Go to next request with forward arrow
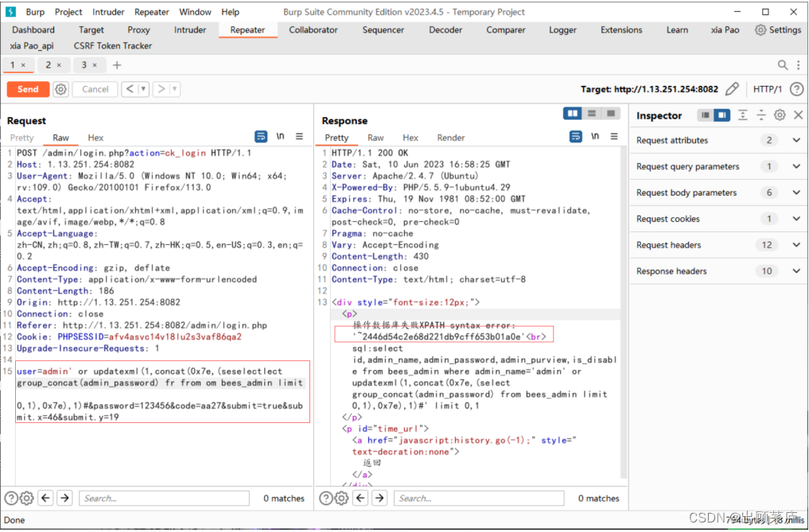 tap(161, 89)
